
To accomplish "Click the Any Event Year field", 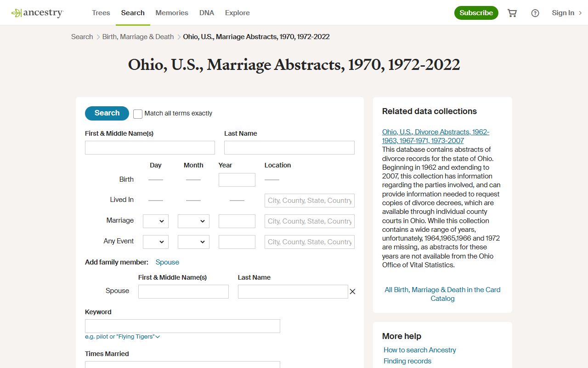I will tap(237, 242).
